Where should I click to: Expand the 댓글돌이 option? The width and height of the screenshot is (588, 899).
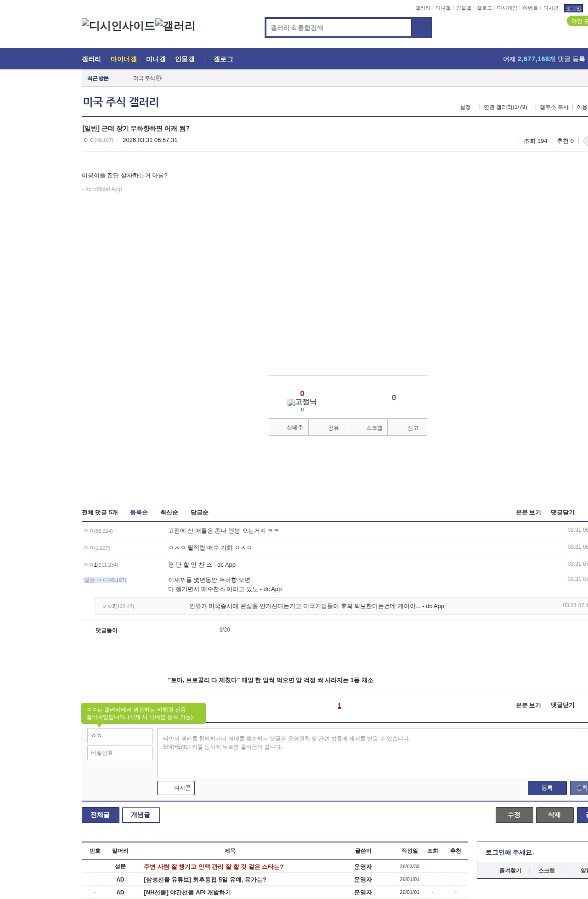tap(106, 630)
